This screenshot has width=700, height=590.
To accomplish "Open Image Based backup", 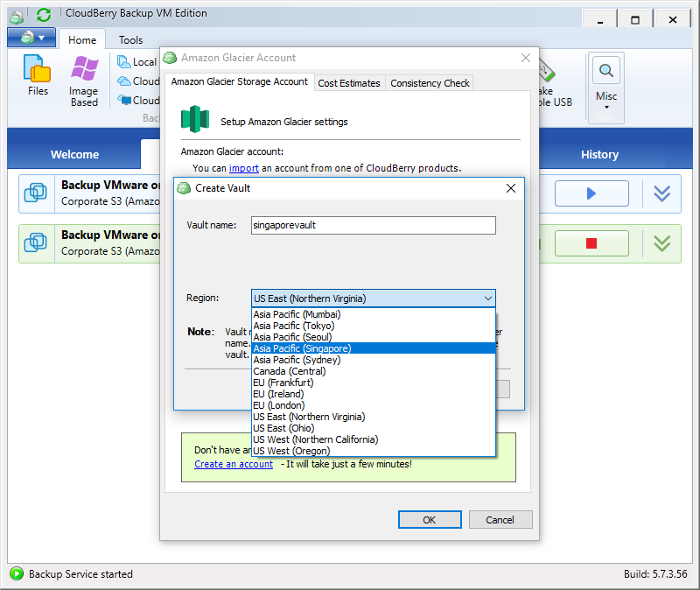I will 84,81.
